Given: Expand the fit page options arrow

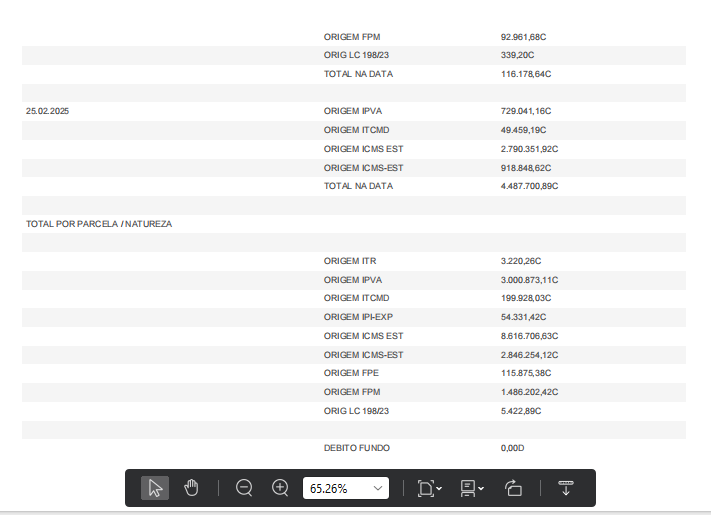Looking at the screenshot, I should click(x=440, y=489).
